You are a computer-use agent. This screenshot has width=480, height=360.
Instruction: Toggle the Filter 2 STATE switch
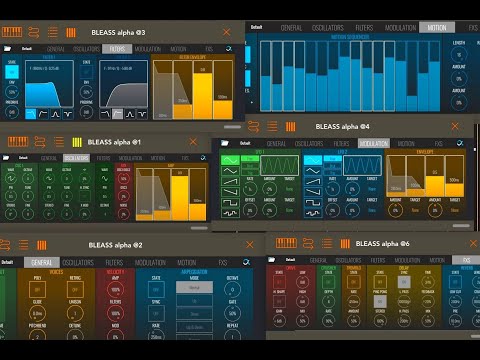86,72
